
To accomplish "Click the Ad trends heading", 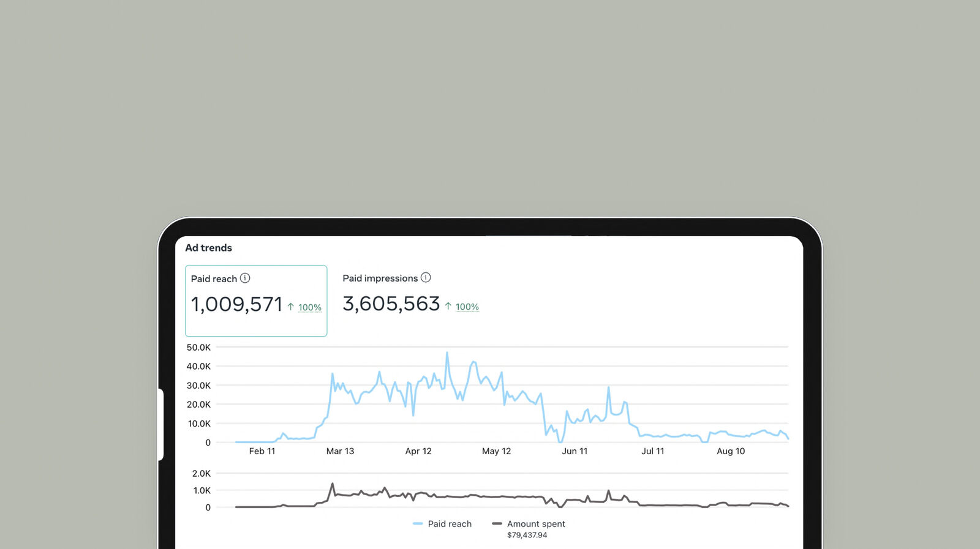I will [209, 248].
